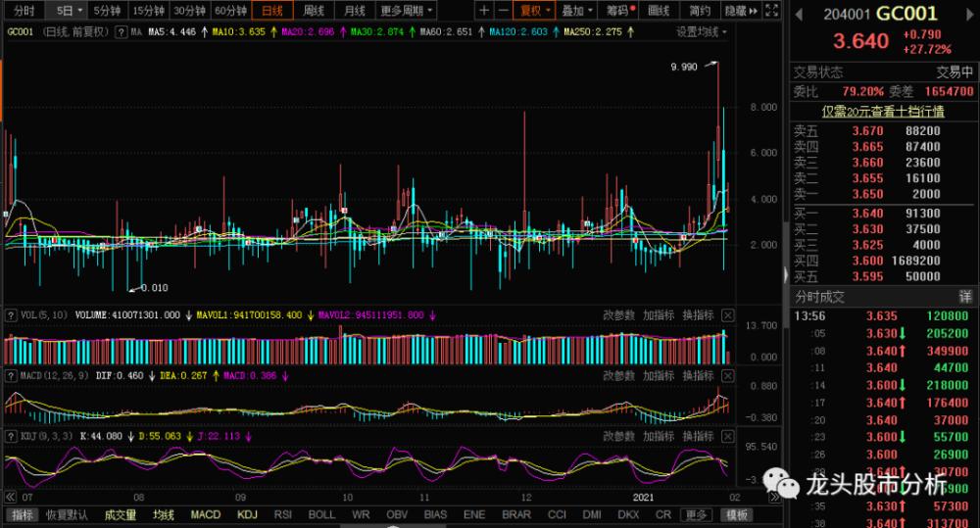This screenshot has width=980, height=528.
Task: Go to previous stock with left arrow
Action: tap(798, 14)
